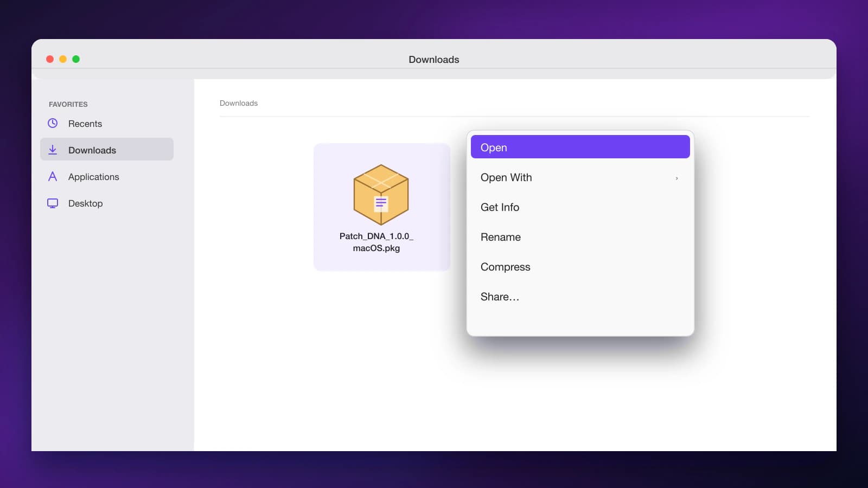Image resolution: width=868 pixels, height=488 pixels.
Task: Maximize the window with green button
Action: point(76,59)
